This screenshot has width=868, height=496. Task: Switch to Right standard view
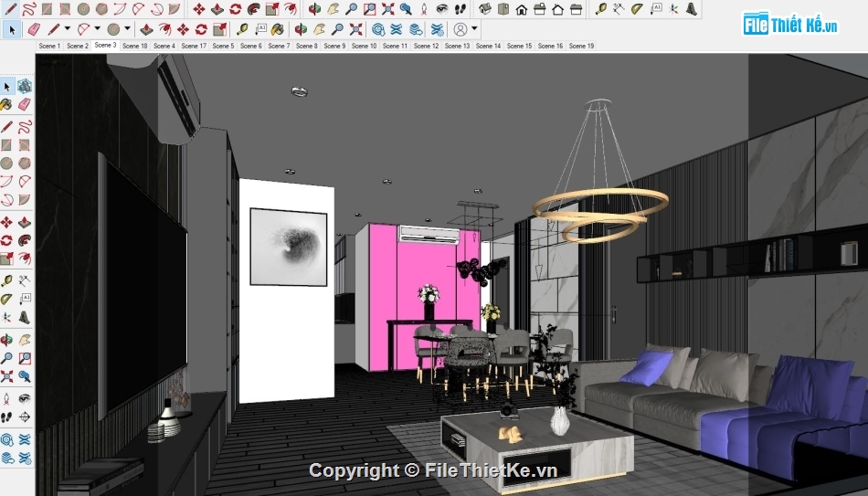pos(540,9)
